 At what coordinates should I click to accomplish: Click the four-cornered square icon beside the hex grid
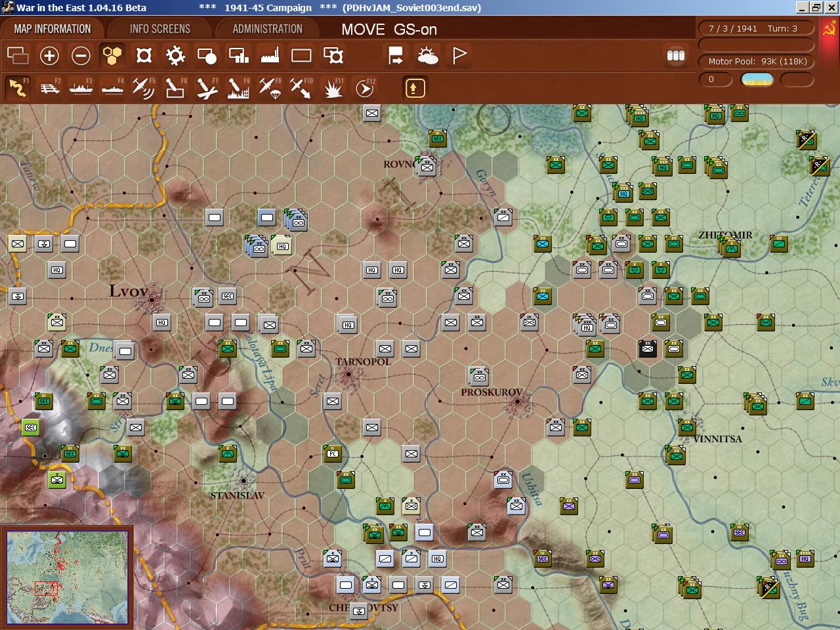[144, 56]
